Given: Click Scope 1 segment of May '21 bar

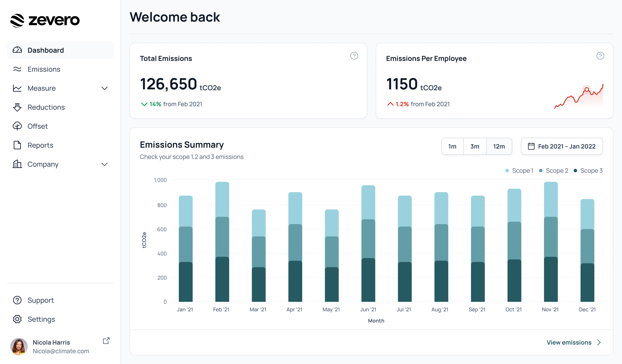Looking at the screenshot, I should pyautogui.click(x=332, y=223).
